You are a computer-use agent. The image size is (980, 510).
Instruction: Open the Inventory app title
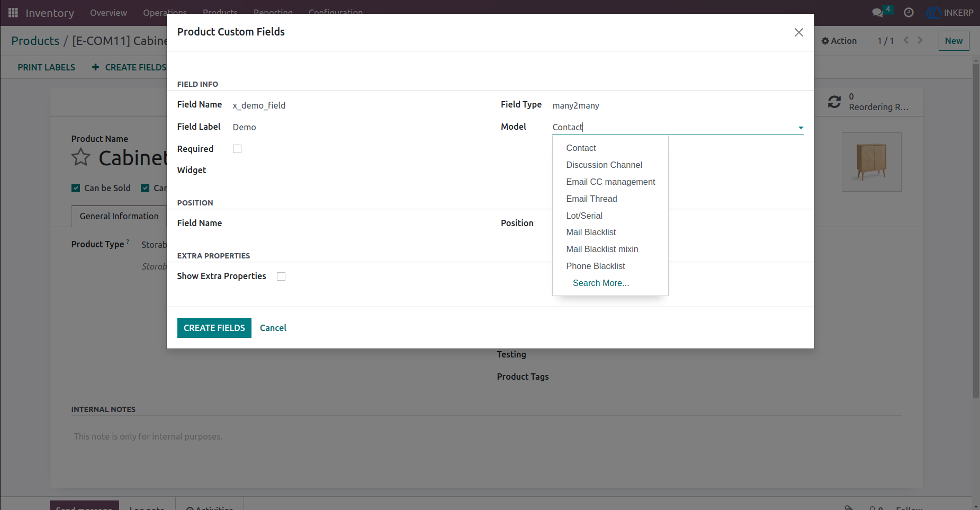coord(50,13)
